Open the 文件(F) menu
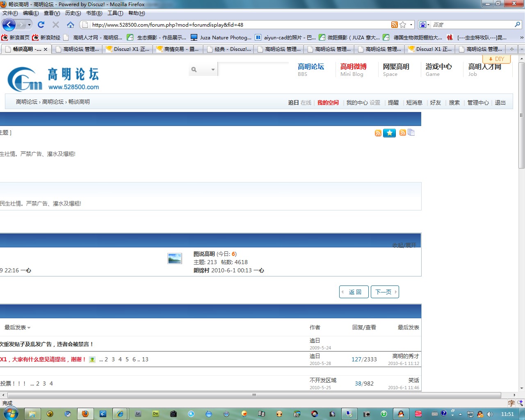 pos(10,13)
